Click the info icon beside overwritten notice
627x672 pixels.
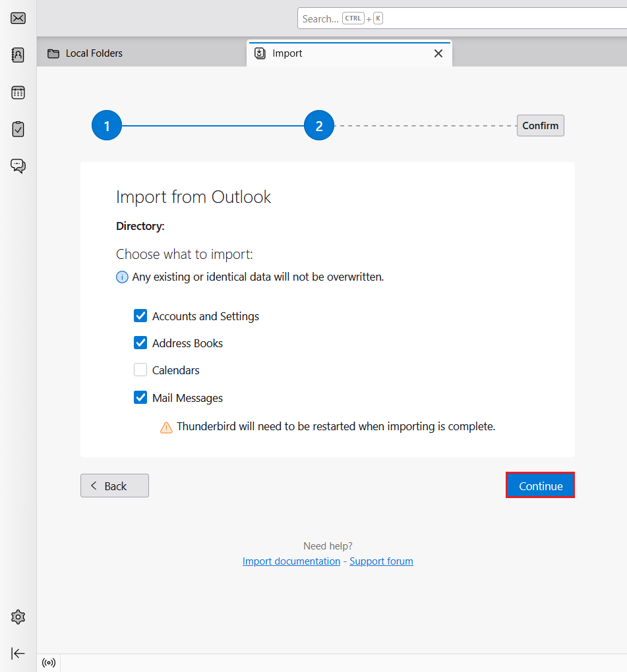coord(122,277)
